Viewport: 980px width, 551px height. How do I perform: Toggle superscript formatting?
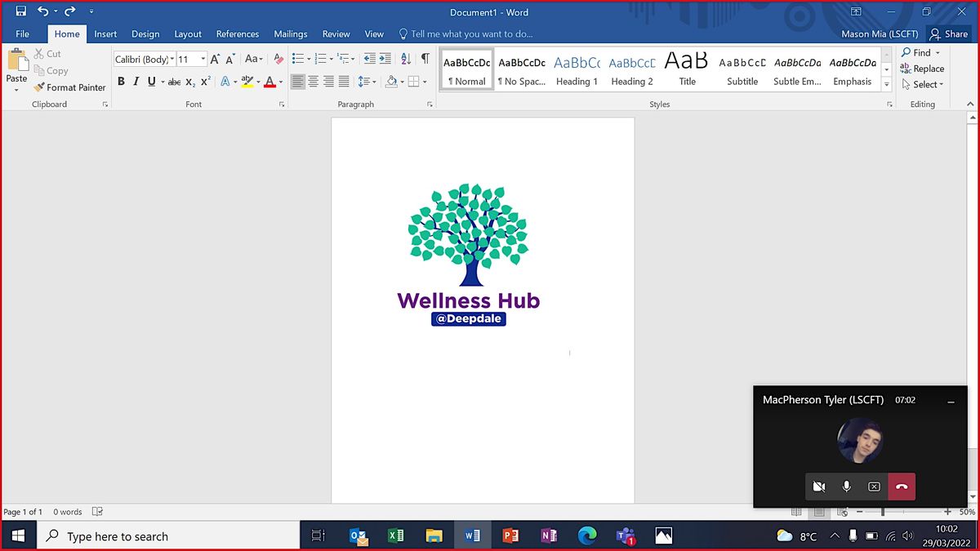[x=206, y=82]
